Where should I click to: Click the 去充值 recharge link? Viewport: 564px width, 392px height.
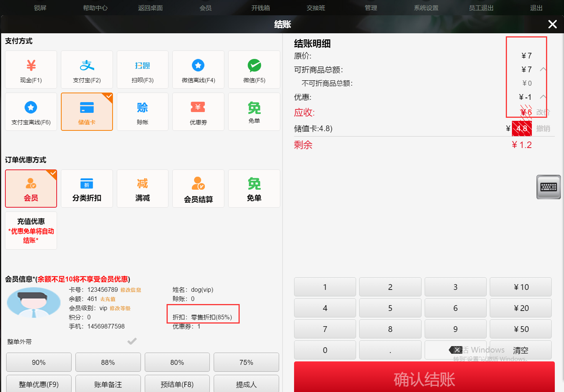pyautogui.click(x=108, y=299)
